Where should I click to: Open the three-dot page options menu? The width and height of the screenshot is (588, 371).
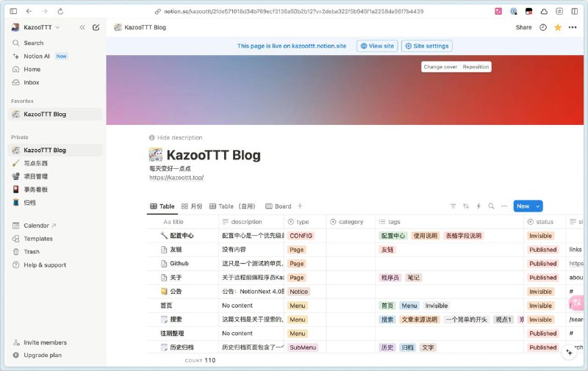[x=573, y=27]
